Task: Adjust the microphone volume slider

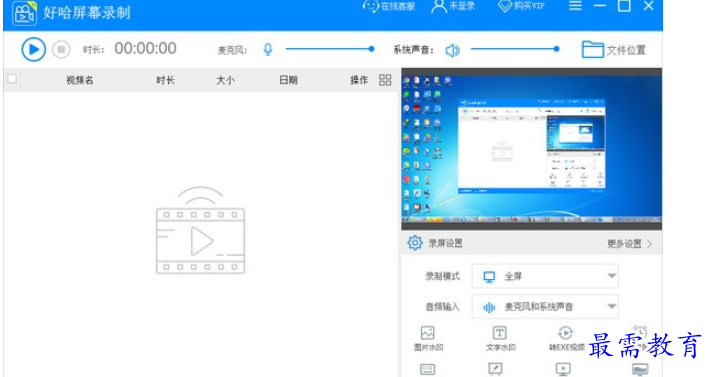Action: [x=330, y=49]
